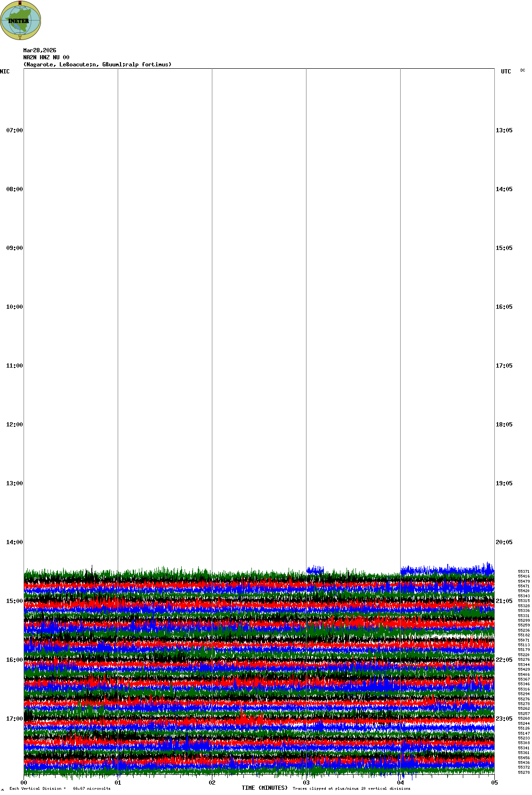Click the Nagarote location description line
Screen dimensions: 532x795
[x=97, y=64]
